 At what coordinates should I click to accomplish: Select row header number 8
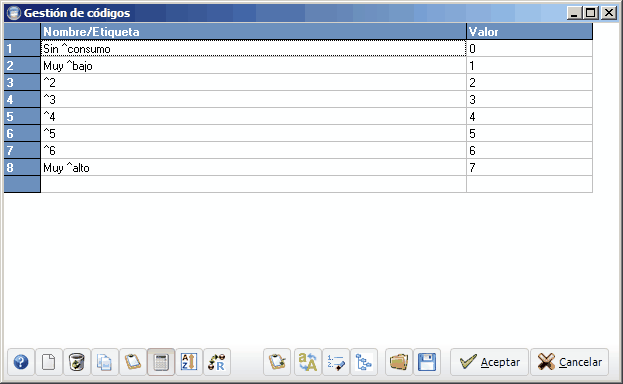click(22, 167)
